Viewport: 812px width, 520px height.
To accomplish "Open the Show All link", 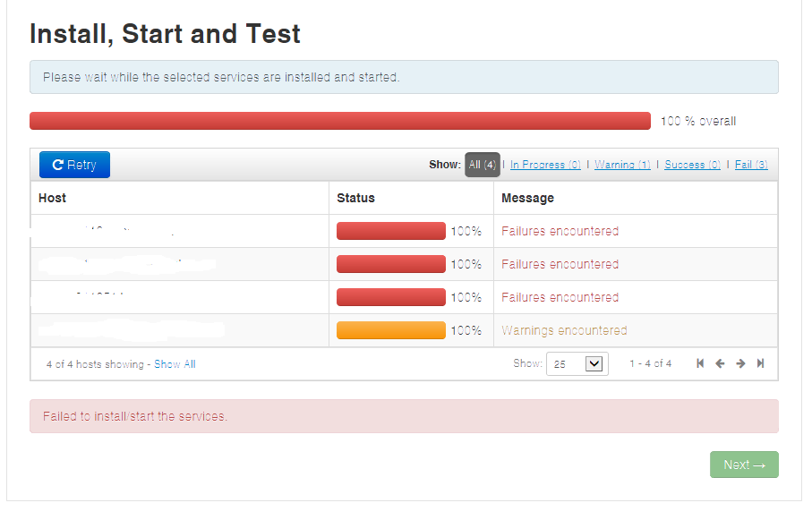I will 176,363.
